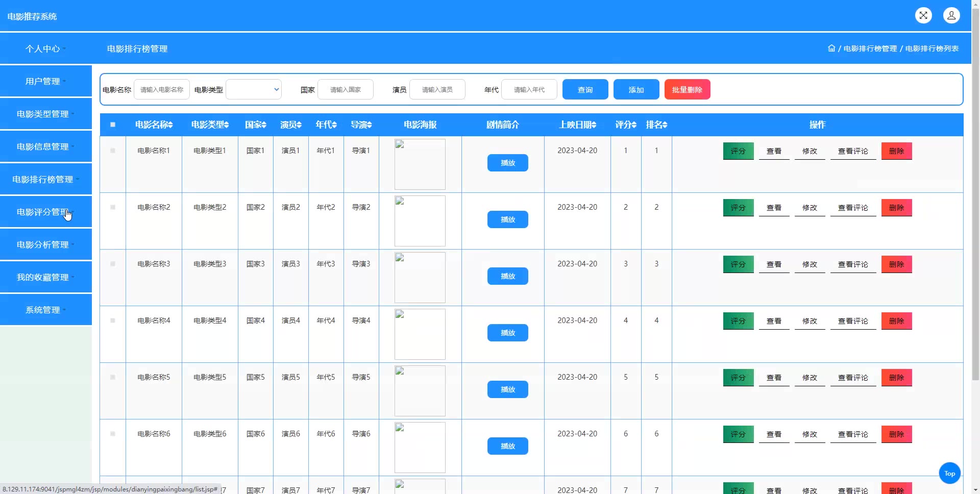Screen dimensions: 980x494
Task: Open poster thumbnail for 电影名称6
Action: pyautogui.click(x=420, y=448)
